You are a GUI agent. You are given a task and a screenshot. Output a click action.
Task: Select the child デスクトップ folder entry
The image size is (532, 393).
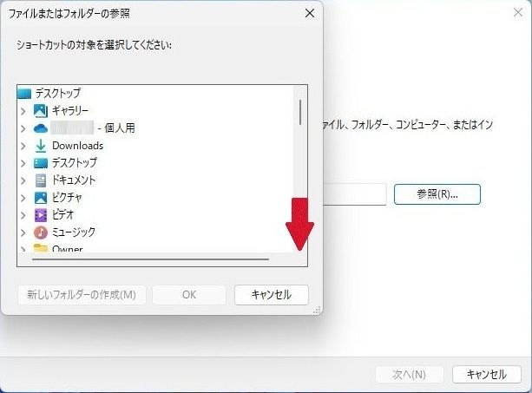[x=74, y=163]
